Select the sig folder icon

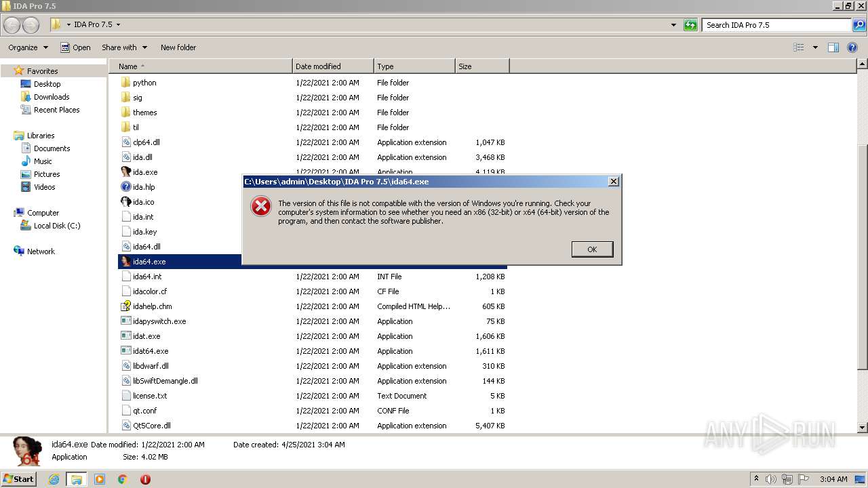point(125,98)
